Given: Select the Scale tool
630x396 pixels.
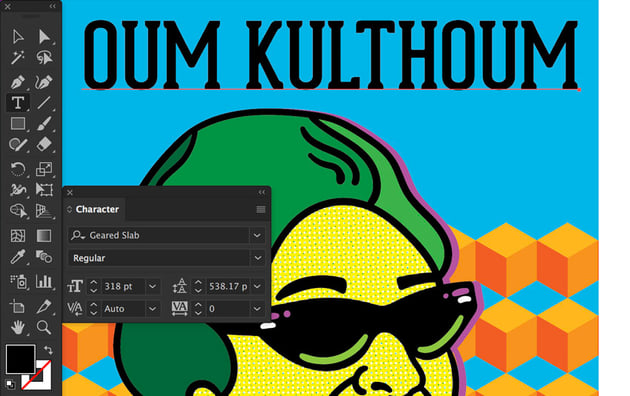Looking at the screenshot, I should pyautogui.click(x=44, y=169).
